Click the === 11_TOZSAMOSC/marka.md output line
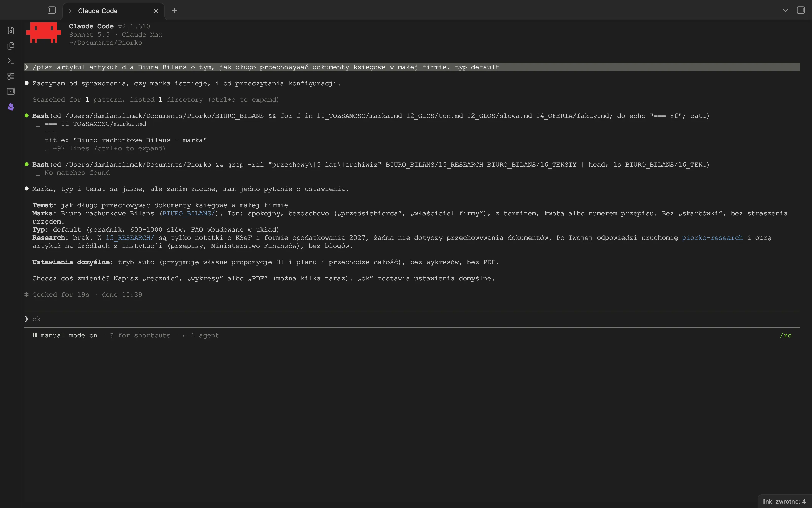 pyautogui.click(x=96, y=124)
